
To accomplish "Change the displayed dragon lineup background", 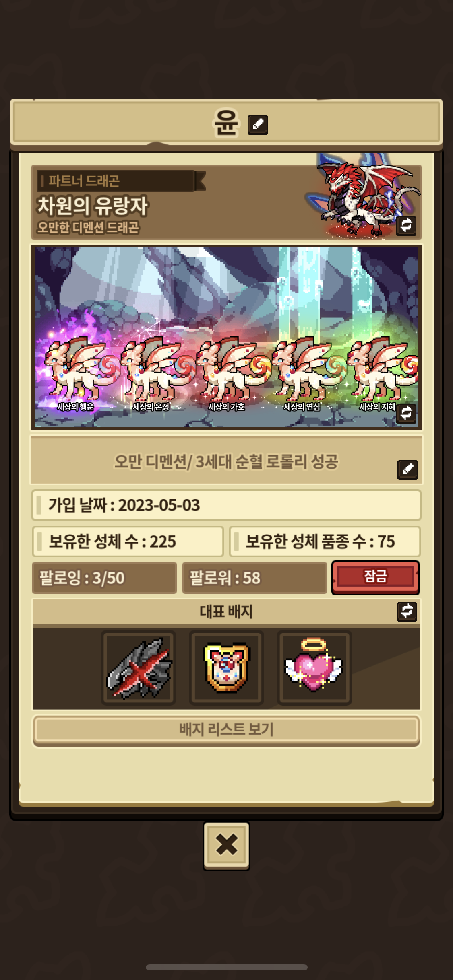I will [x=406, y=413].
